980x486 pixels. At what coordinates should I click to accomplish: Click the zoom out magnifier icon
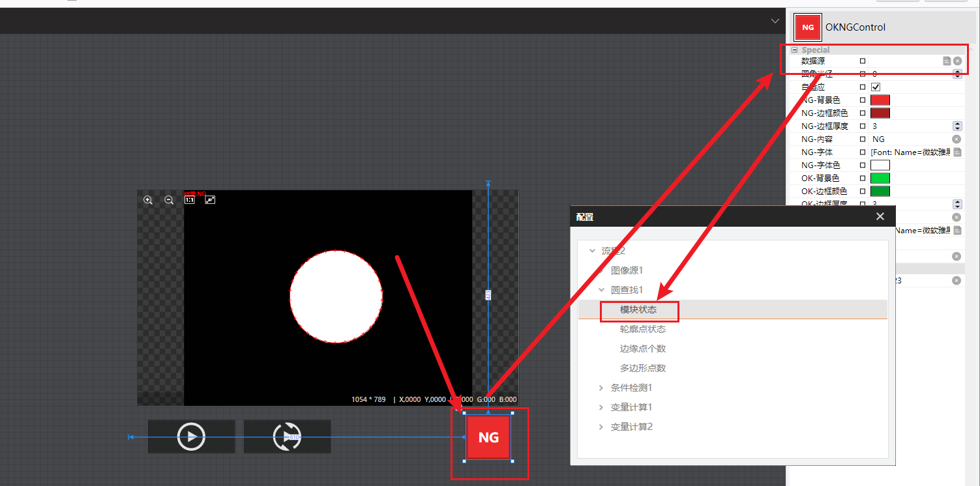pos(169,200)
